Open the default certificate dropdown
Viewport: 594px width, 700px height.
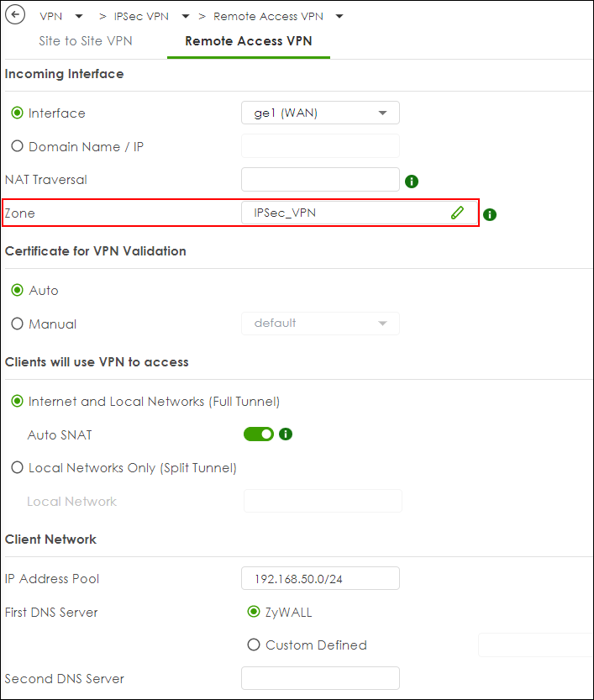[x=320, y=324]
